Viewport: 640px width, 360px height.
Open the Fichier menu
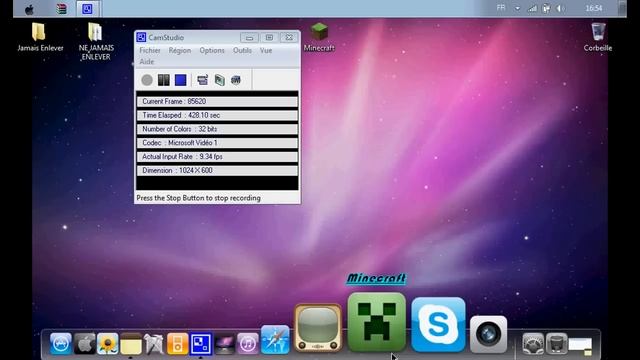pos(150,50)
